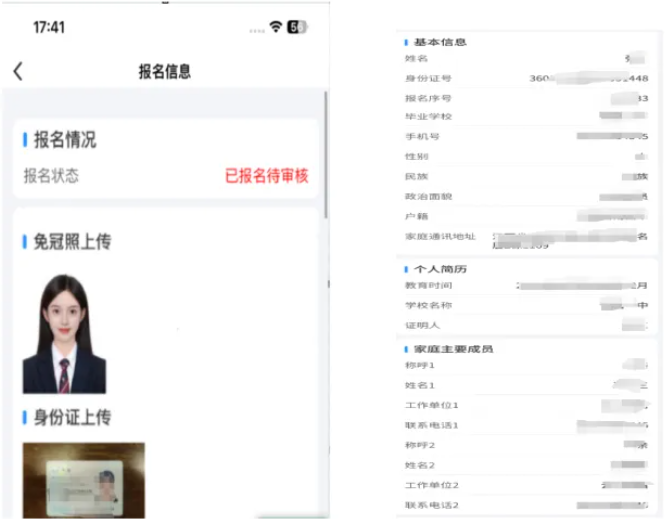Image resolution: width=665 pixels, height=519 pixels.
Task: Click the 已报名待审核 status text
Action: (266, 176)
